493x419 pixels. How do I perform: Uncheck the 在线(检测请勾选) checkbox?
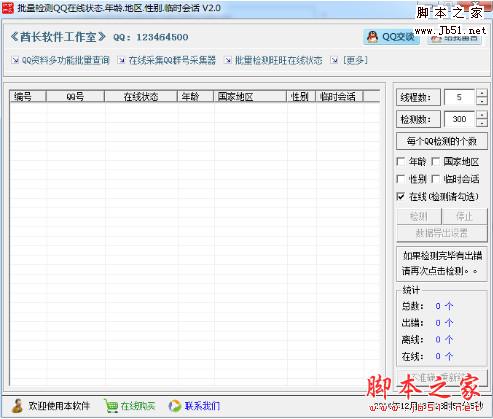pyautogui.click(x=401, y=196)
